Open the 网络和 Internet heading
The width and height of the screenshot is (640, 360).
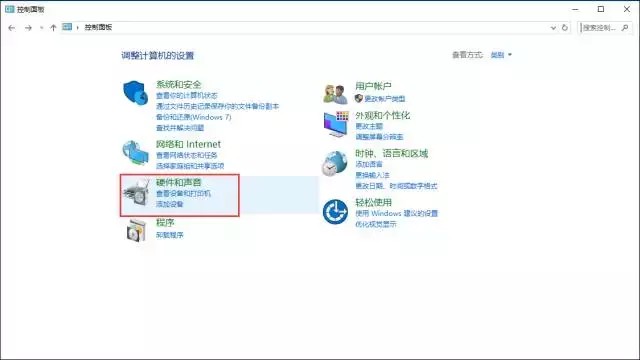[x=188, y=144]
